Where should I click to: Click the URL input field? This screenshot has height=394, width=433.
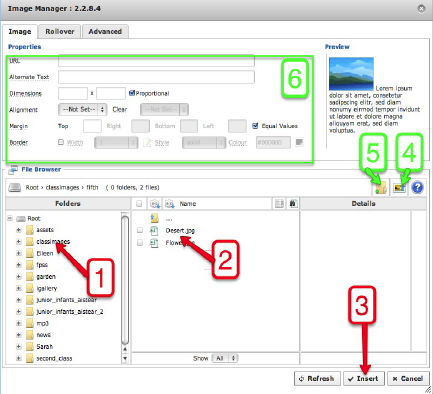[x=156, y=61]
